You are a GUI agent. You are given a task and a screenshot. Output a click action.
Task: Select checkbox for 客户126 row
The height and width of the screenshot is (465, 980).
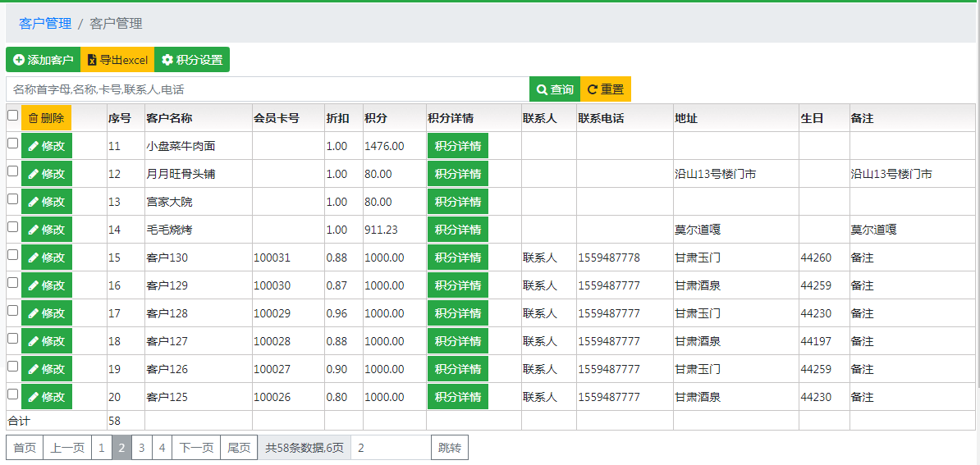tap(12, 367)
